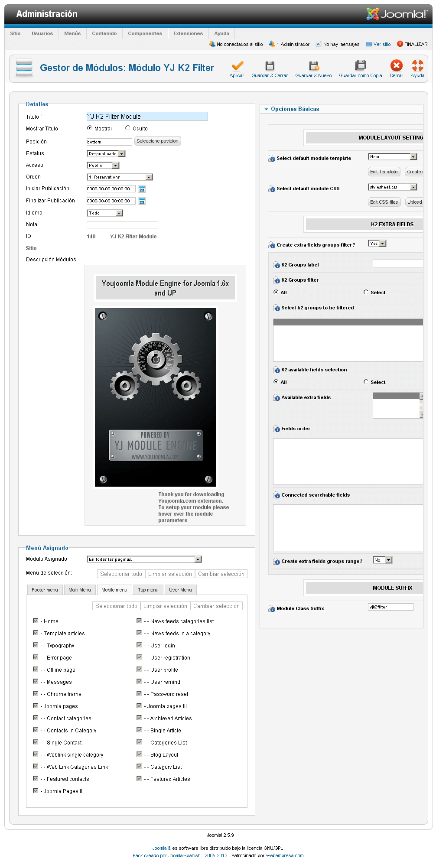Viewport: 436px width, 868px height.
Task: Open the Módulo Asignado dropdown
Action: click(144, 559)
